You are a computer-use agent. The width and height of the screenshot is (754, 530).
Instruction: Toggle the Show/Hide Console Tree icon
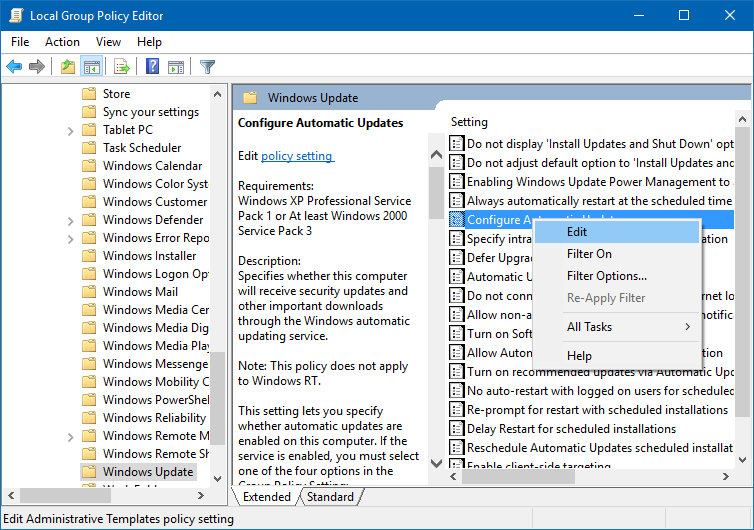(91, 66)
